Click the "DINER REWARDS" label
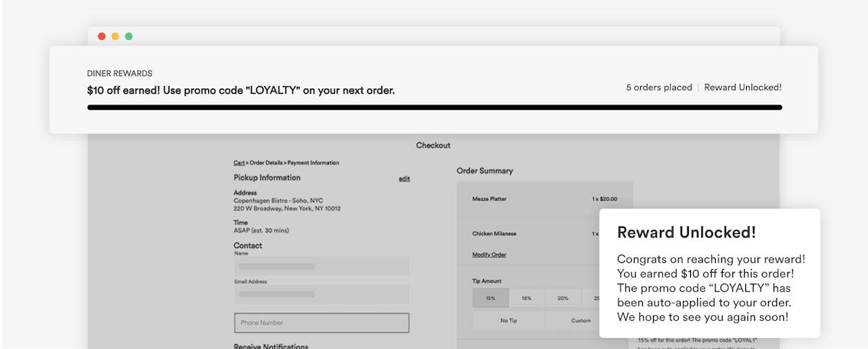Viewport: 868px width, 349px height. [120, 74]
